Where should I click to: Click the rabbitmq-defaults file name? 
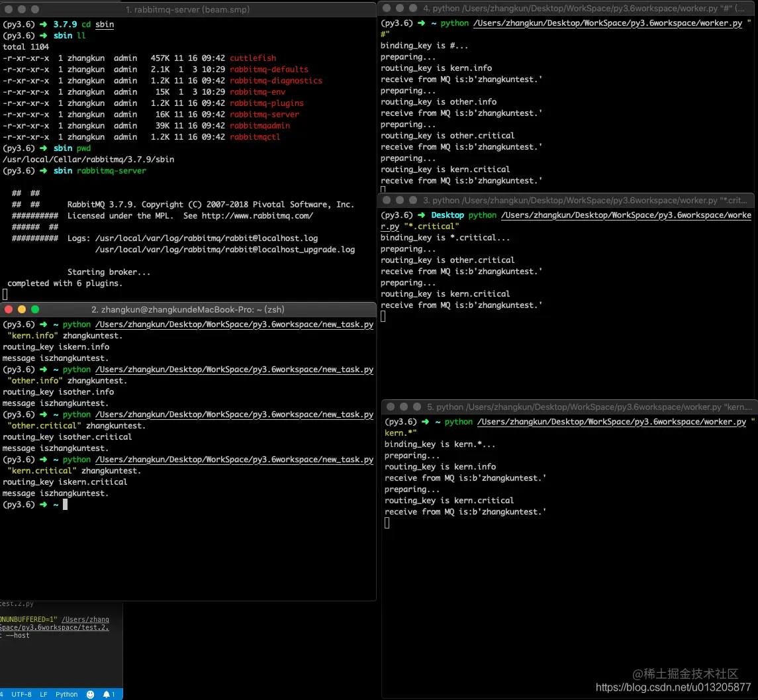pos(269,69)
